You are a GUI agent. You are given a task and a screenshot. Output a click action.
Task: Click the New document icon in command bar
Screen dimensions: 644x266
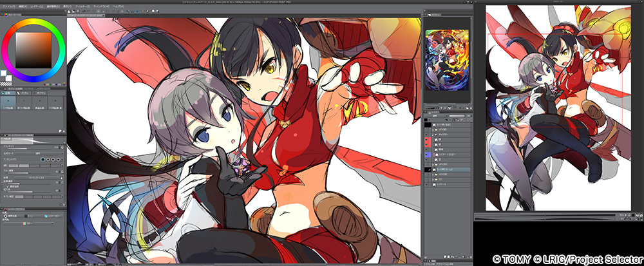(x=69, y=11)
